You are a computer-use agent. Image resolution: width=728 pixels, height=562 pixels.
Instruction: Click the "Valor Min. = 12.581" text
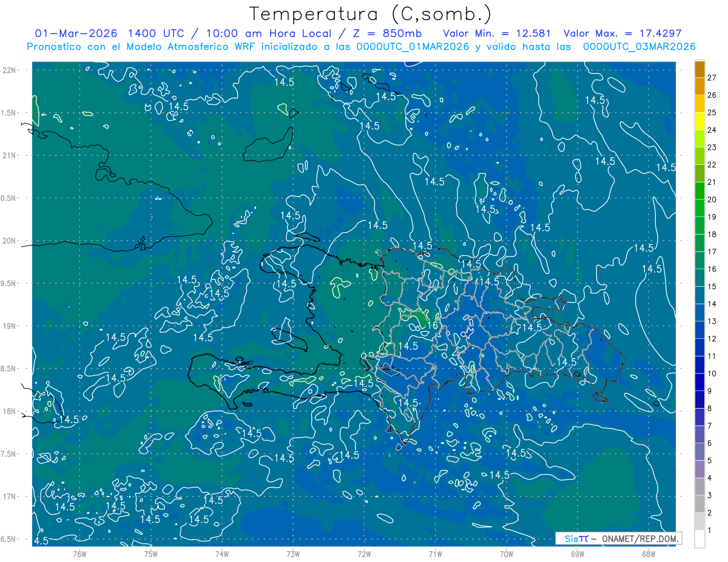[497, 33]
